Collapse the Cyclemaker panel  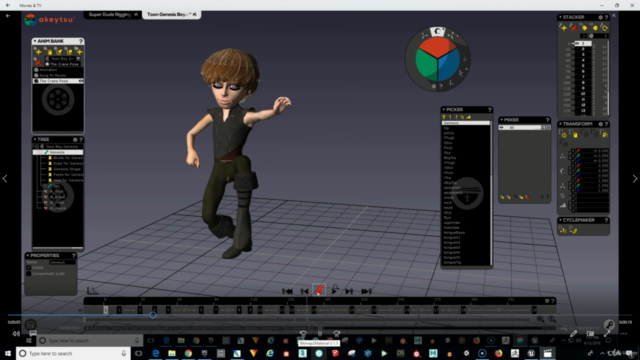tap(560, 220)
